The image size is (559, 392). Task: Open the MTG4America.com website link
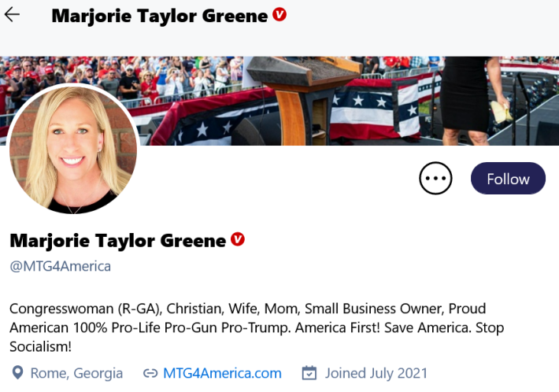(222, 373)
